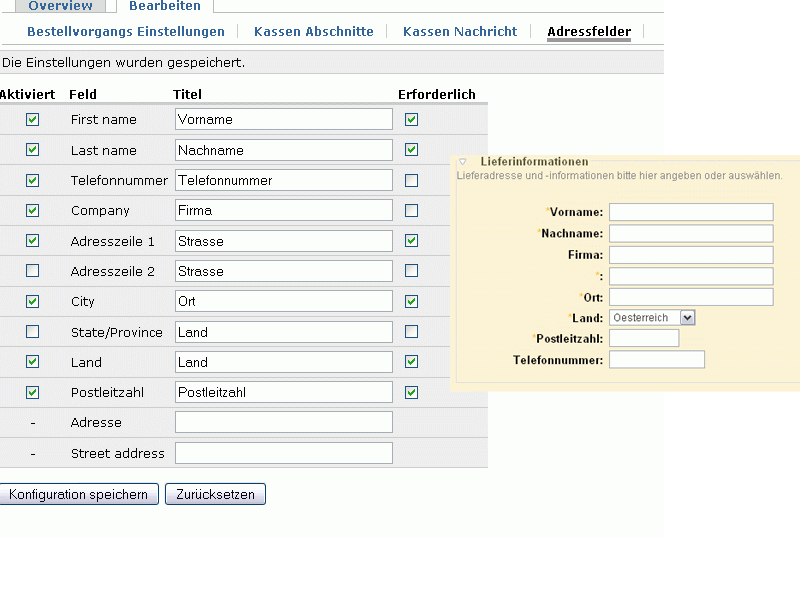This screenshot has width=800, height=600.
Task: Enable State/Province Aktiviert checkbox
Action: point(32,332)
